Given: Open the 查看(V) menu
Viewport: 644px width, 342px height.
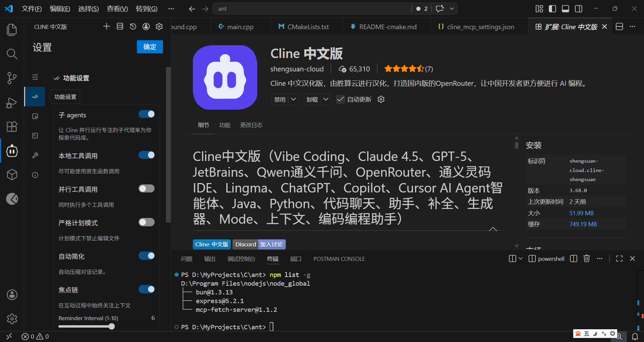Looking at the screenshot, I should (x=117, y=9).
